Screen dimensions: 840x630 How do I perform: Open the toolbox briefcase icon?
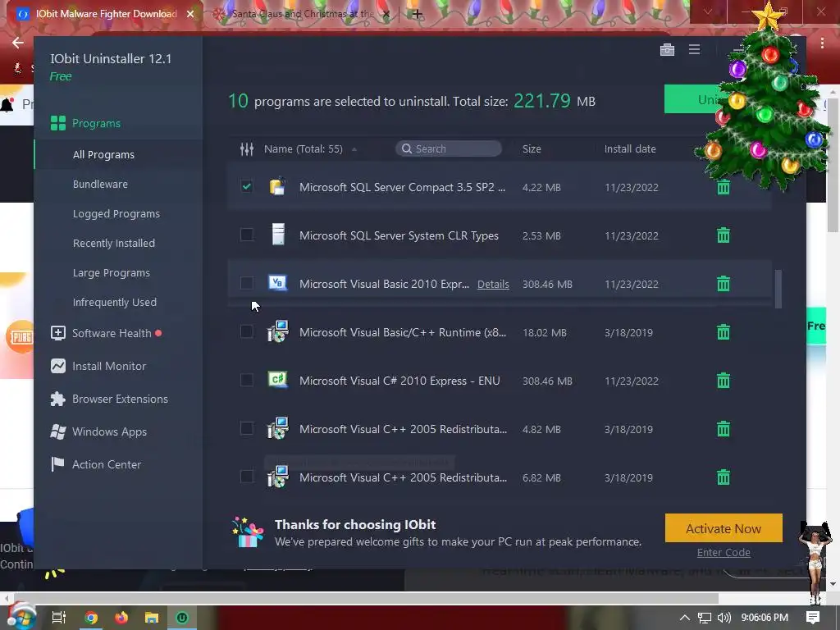point(667,50)
